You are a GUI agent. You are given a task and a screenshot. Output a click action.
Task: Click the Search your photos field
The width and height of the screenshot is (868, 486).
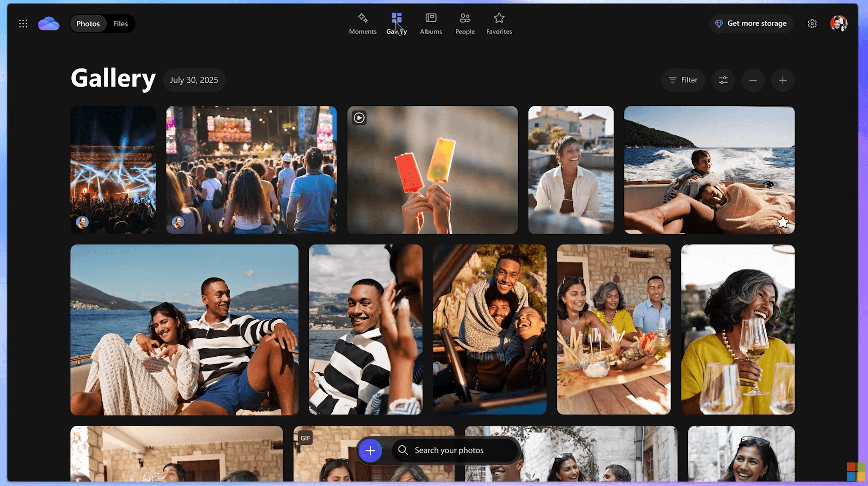click(455, 450)
